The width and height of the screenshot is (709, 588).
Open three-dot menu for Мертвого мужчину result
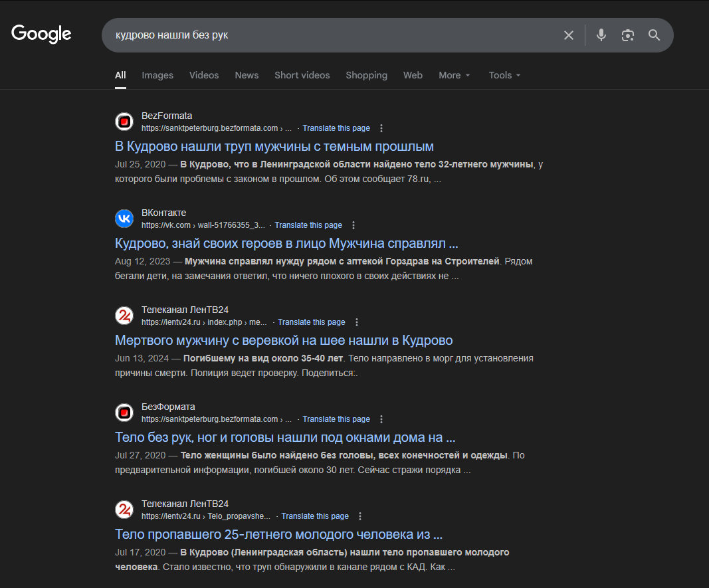pos(357,322)
